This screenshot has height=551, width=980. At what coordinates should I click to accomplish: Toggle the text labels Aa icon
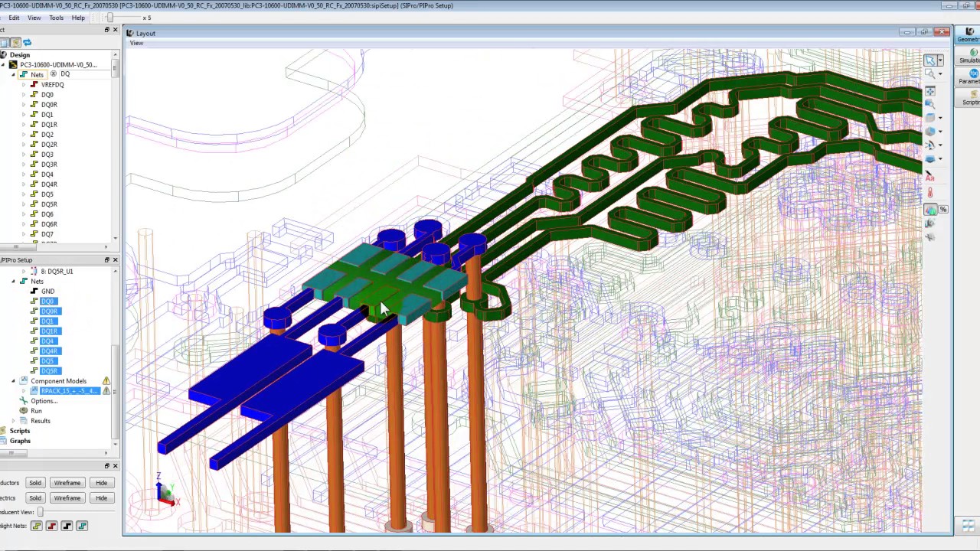(929, 177)
